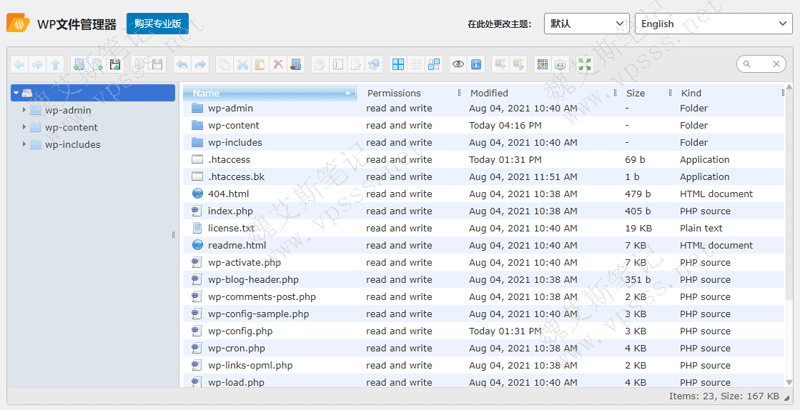Screen dimensions: 800x410
Task: Edit file using the page with pencil icon
Action: coord(356,64)
